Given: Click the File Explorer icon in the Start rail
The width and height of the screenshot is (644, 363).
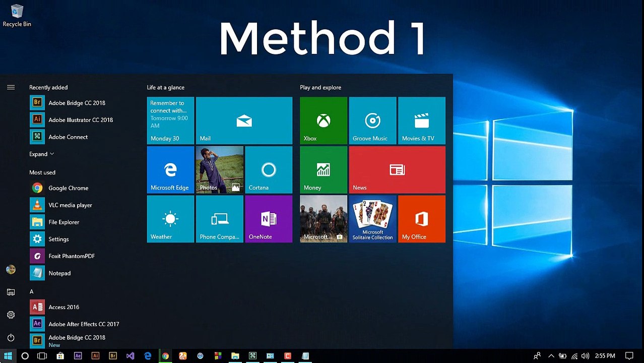Looking at the screenshot, I should tap(11, 292).
